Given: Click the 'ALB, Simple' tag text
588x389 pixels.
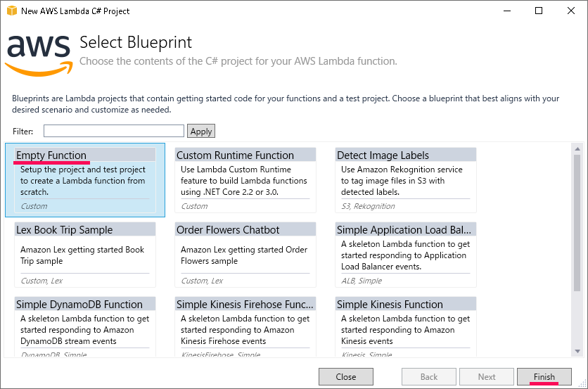Looking at the screenshot, I should pos(362,281).
